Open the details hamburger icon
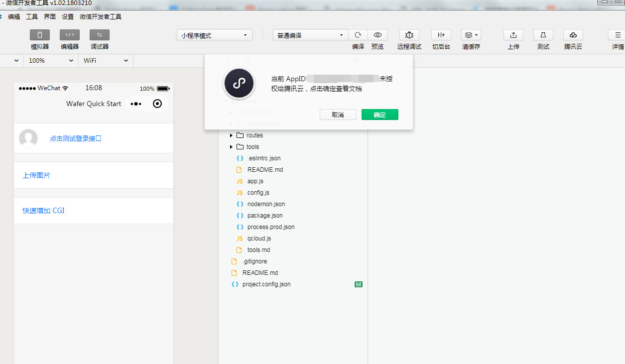This screenshot has width=625, height=364. point(618,35)
